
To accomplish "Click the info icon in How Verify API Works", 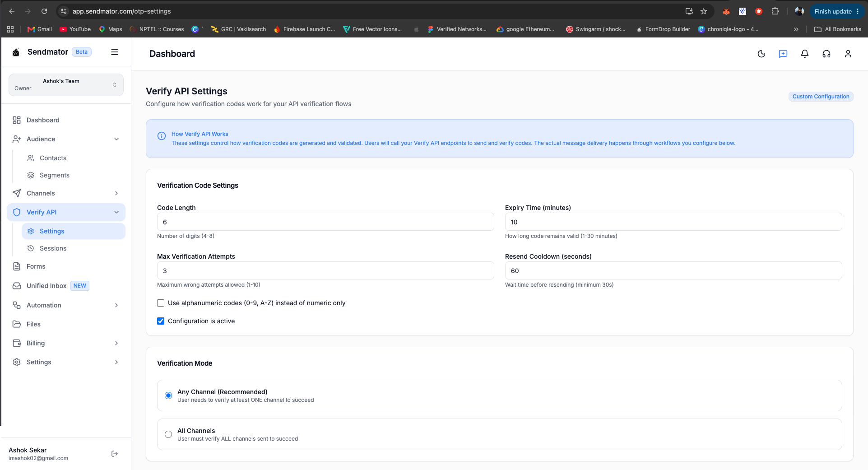I will 161,136.
